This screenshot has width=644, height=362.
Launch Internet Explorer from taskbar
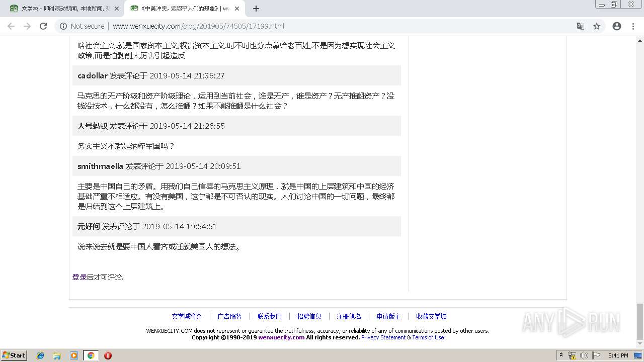click(40, 355)
